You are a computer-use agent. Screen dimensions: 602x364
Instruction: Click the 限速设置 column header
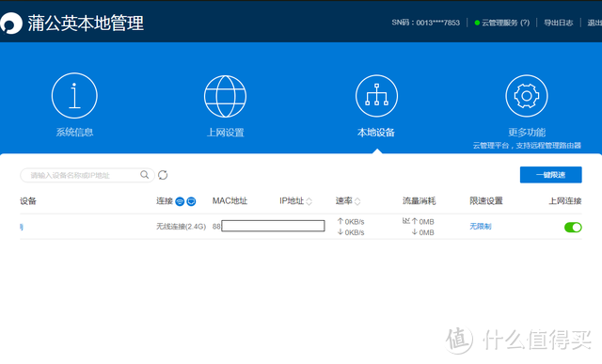(x=486, y=201)
